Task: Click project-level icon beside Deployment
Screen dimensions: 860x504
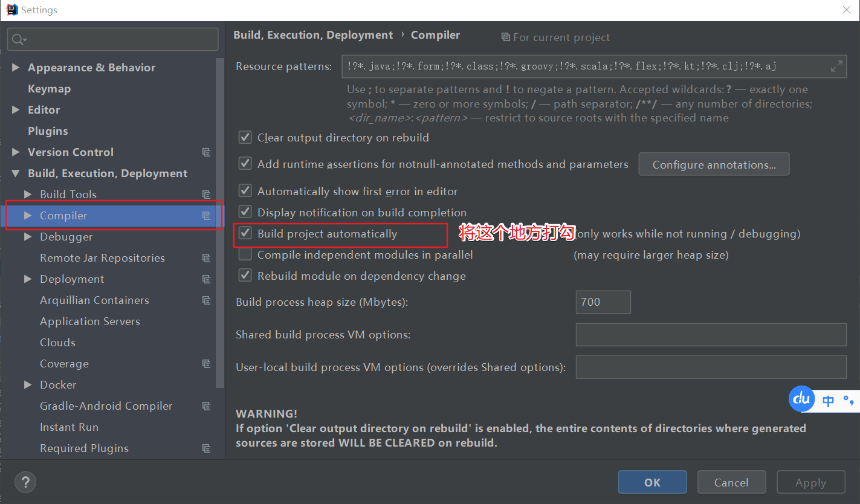Action: (207, 279)
